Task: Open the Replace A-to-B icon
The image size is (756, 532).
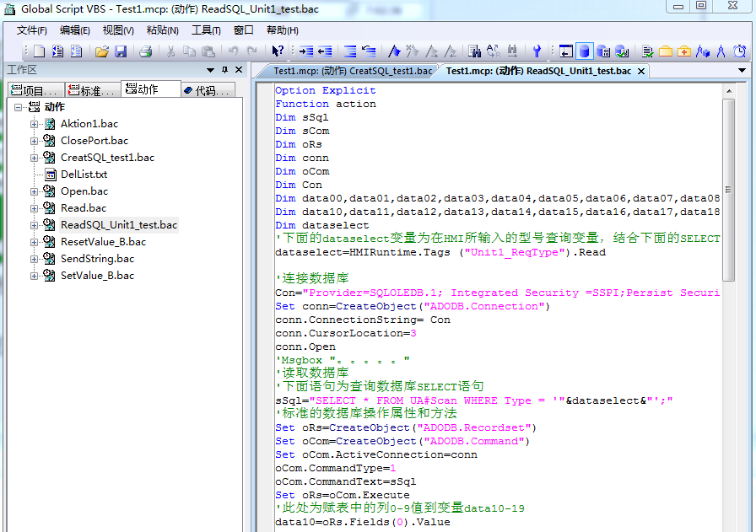Action: click(x=494, y=51)
